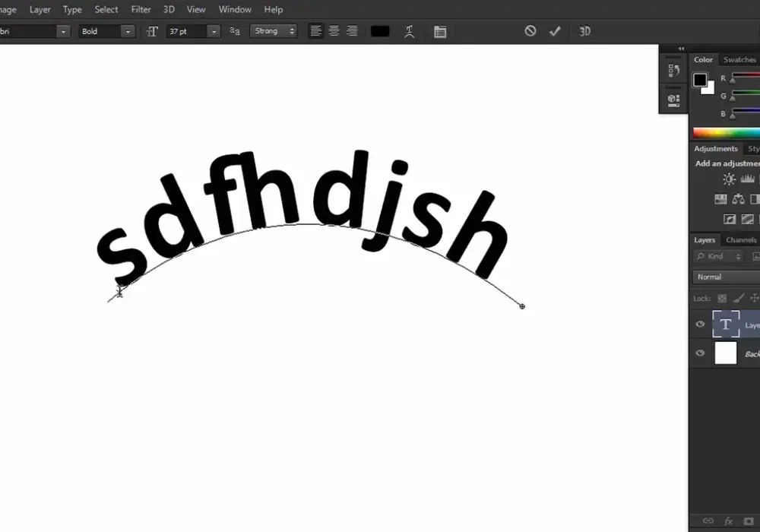The width and height of the screenshot is (760, 532).
Task: Open the Select menu
Action: pos(106,9)
